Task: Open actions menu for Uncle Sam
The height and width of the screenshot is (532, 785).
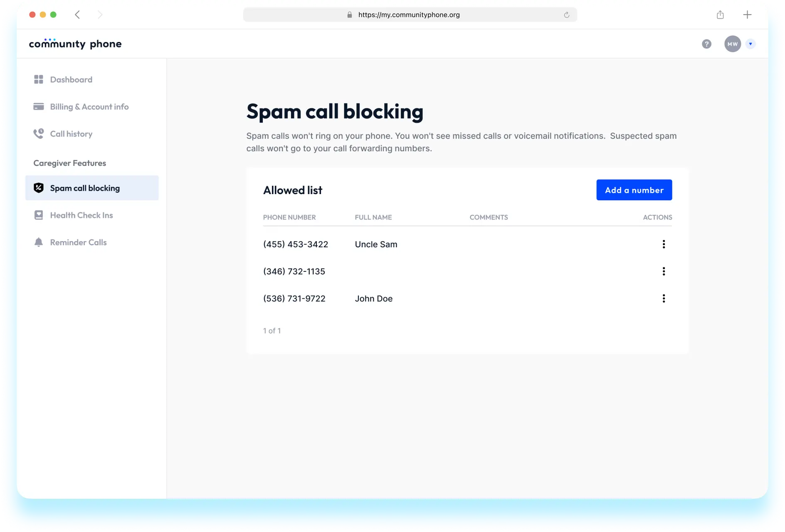Action: pos(664,244)
